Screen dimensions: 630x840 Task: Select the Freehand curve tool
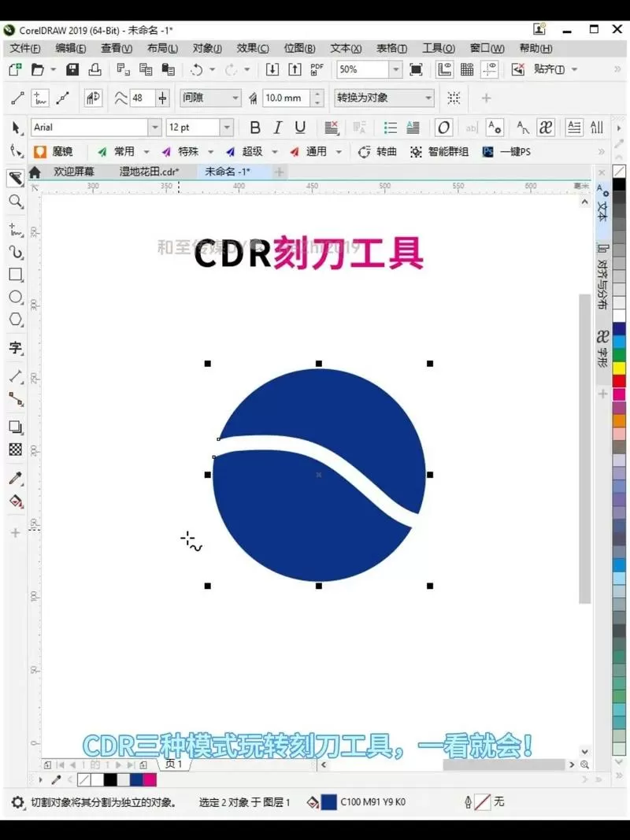point(16,230)
